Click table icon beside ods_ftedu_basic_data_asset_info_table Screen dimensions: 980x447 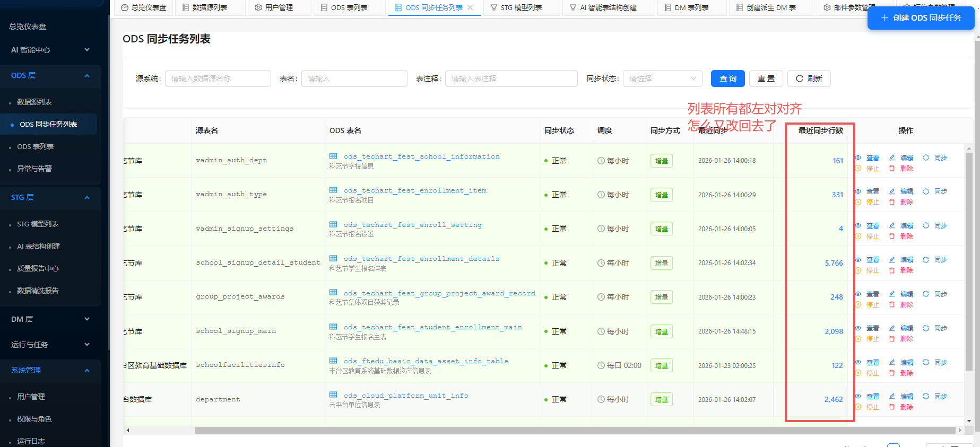tap(333, 361)
